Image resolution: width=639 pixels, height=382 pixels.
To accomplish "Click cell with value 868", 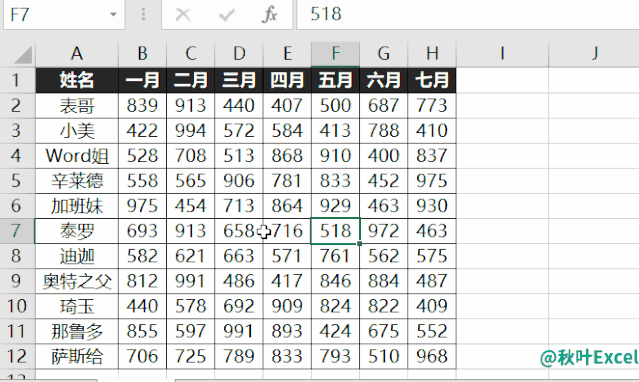I will [287, 156].
